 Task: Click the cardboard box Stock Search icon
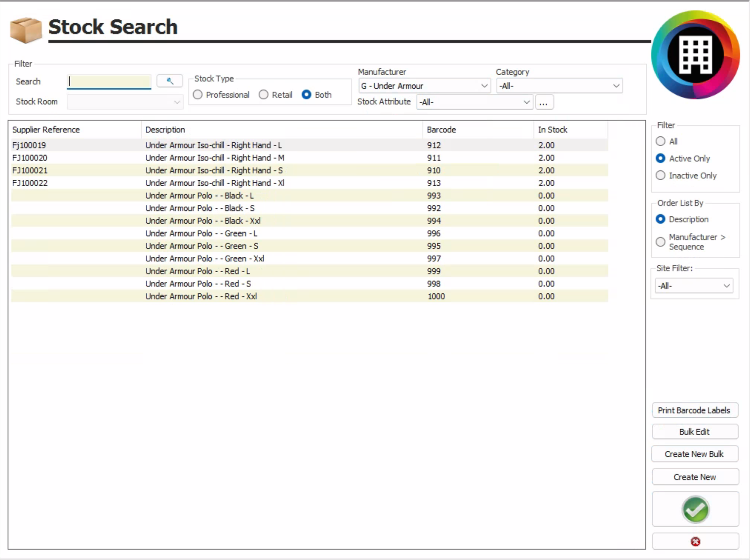26,30
